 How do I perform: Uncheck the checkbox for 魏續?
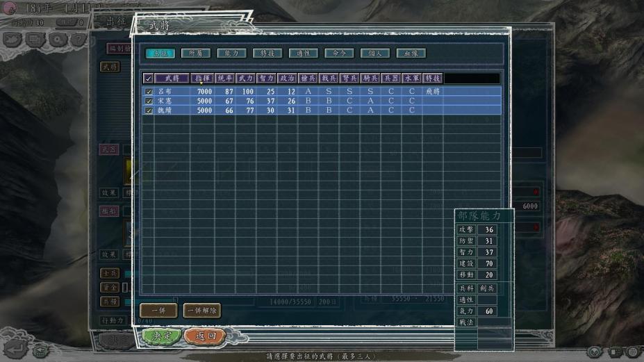[149, 110]
